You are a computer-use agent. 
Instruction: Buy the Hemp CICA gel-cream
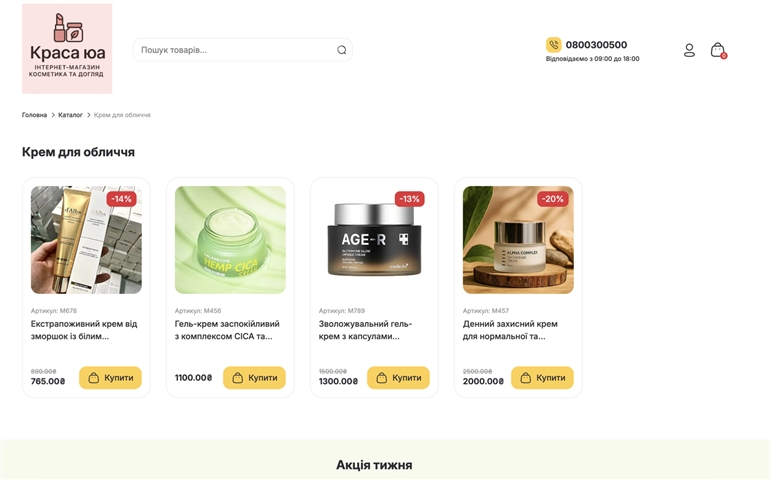click(254, 378)
